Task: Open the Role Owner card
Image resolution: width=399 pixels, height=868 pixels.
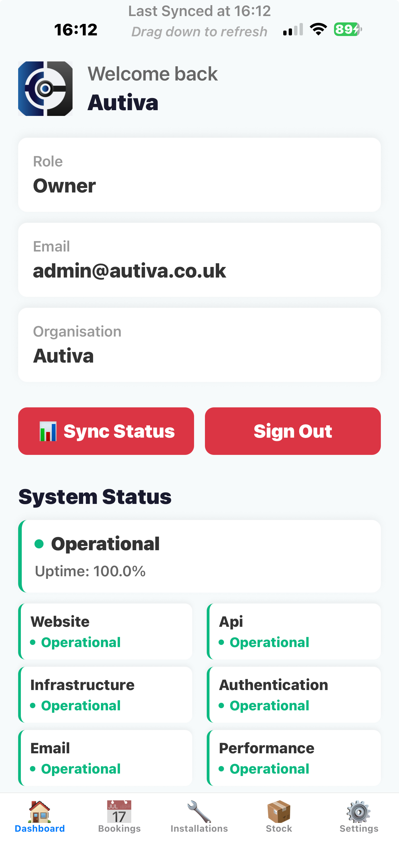Action: tap(199, 175)
